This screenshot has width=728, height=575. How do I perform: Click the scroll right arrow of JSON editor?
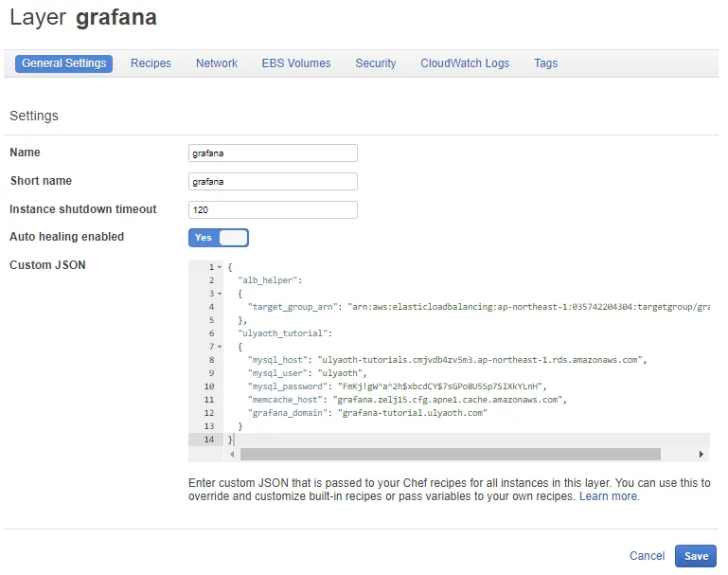point(701,455)
